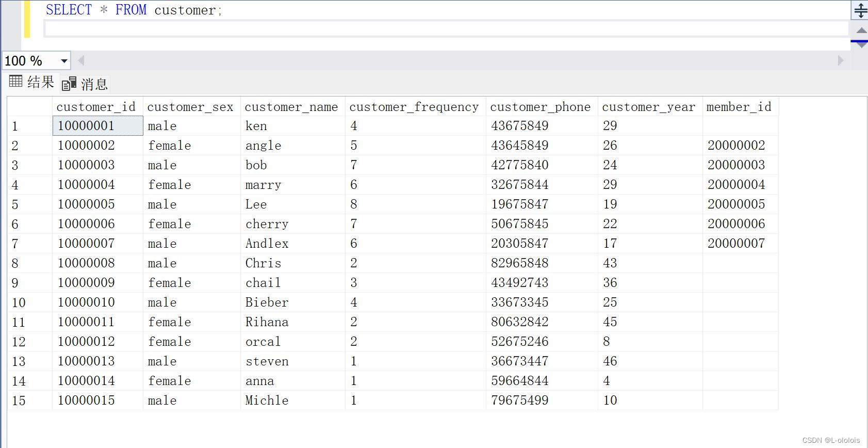
Task: Click the female cell in anna's row
Action: 191,381
